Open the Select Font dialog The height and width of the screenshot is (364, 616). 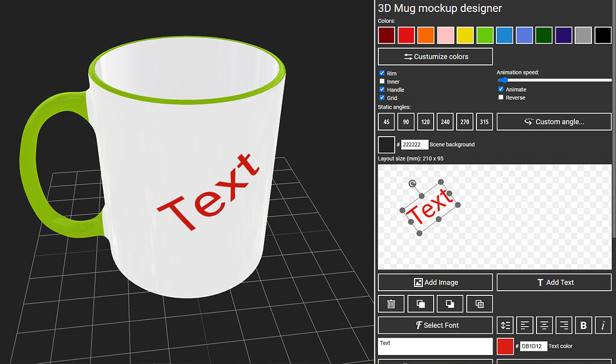435,325
